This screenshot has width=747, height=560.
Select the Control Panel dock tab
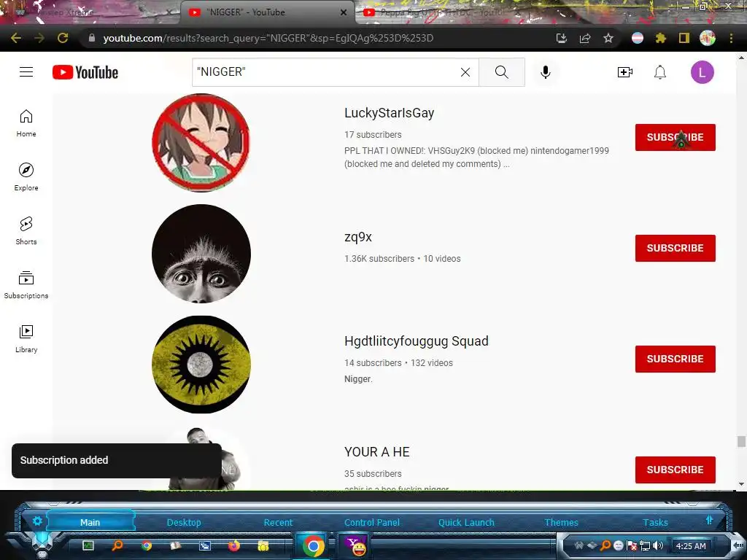coord(372,522)
